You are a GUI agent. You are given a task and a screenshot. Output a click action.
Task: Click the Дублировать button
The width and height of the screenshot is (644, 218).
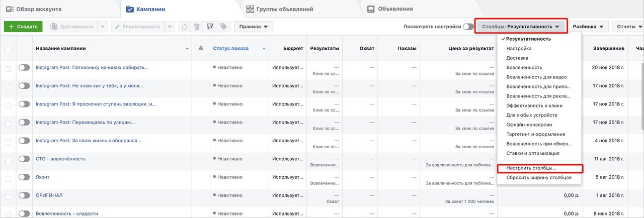pos(71,27)
